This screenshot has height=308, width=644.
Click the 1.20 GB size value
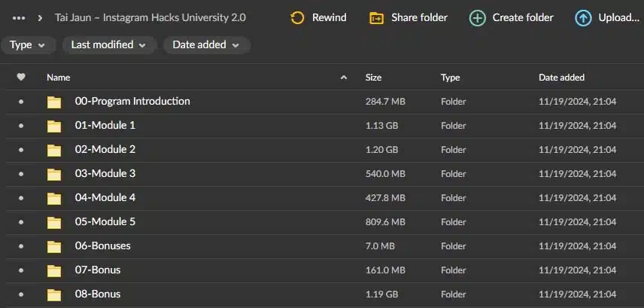pos(381,150)
